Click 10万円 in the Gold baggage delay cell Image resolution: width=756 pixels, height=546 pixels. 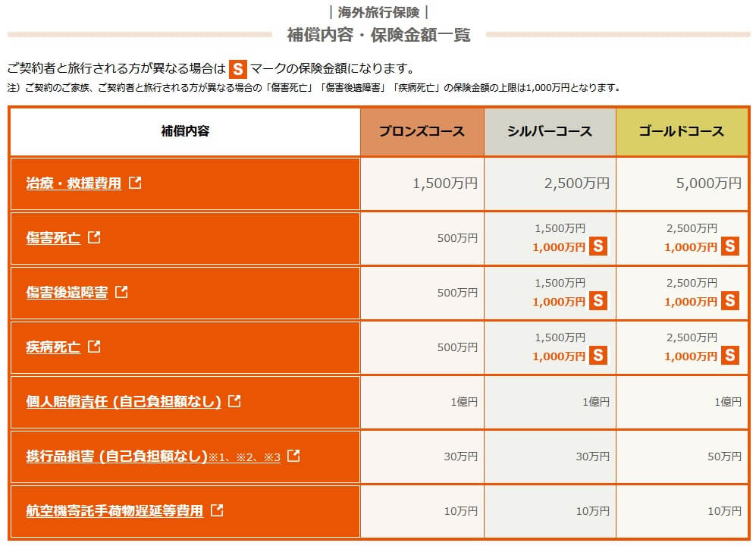724,511
